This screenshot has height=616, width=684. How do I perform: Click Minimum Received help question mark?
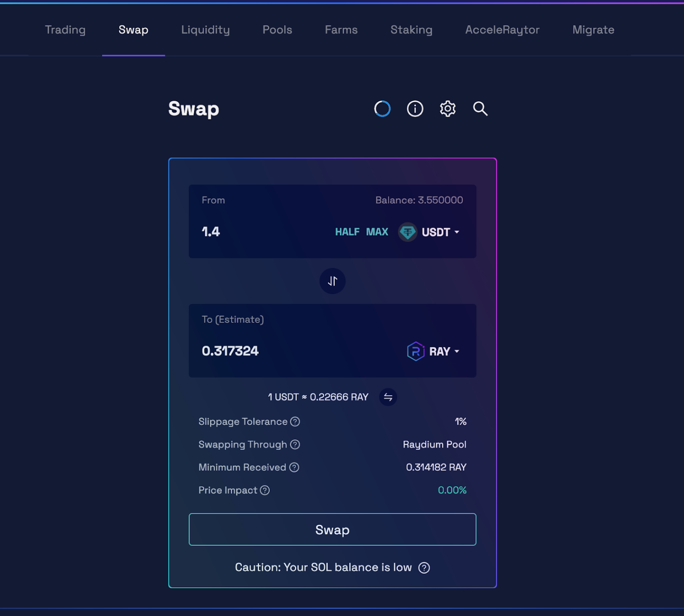point(294,467)
